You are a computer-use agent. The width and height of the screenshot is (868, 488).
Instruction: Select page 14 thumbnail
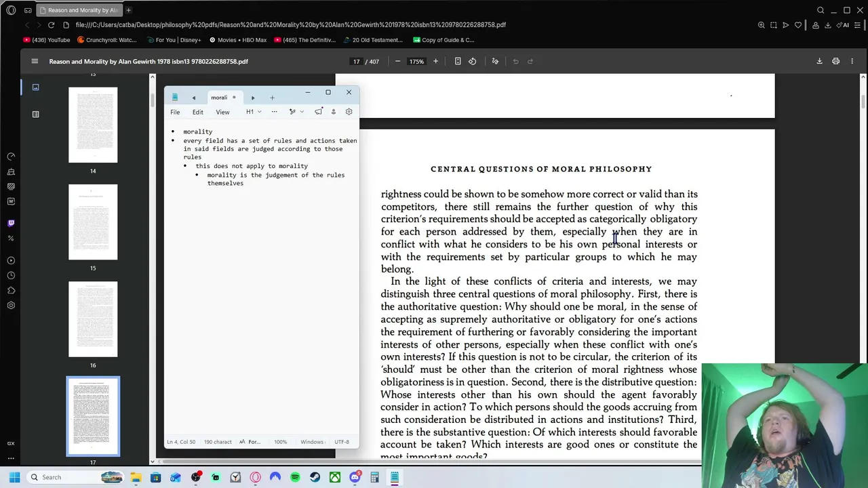(x=93, y=125)
